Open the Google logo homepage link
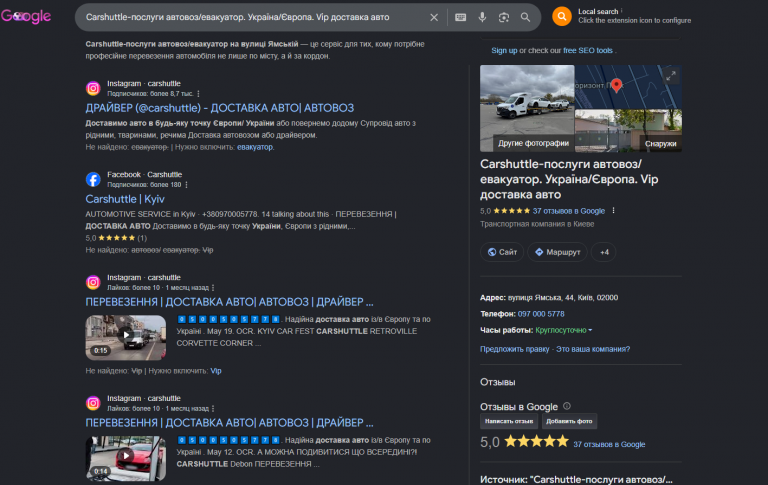 pos(26,16)
